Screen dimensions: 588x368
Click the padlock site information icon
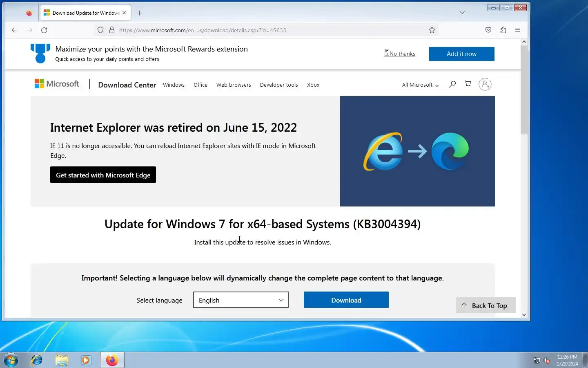tap(111, 30)
